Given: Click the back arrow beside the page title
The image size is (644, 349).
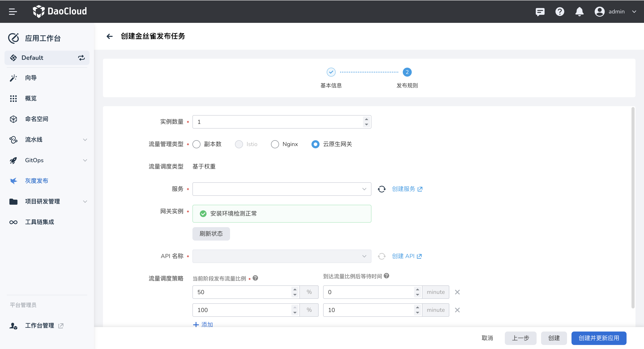Looking at the screenshot, I should [x=109, y=36].
